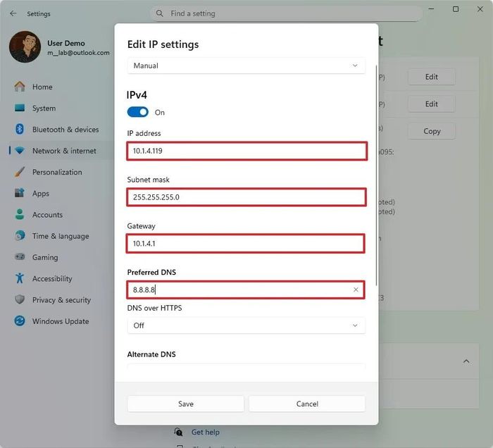
Task: Turn off the IPv4 toggle
Action: pos(138,112)
